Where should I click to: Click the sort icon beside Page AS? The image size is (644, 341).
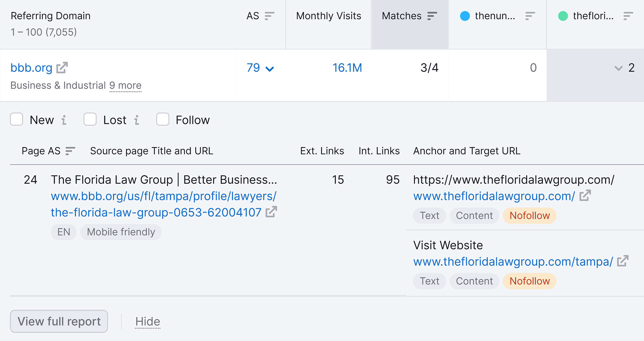coord(70,151)
